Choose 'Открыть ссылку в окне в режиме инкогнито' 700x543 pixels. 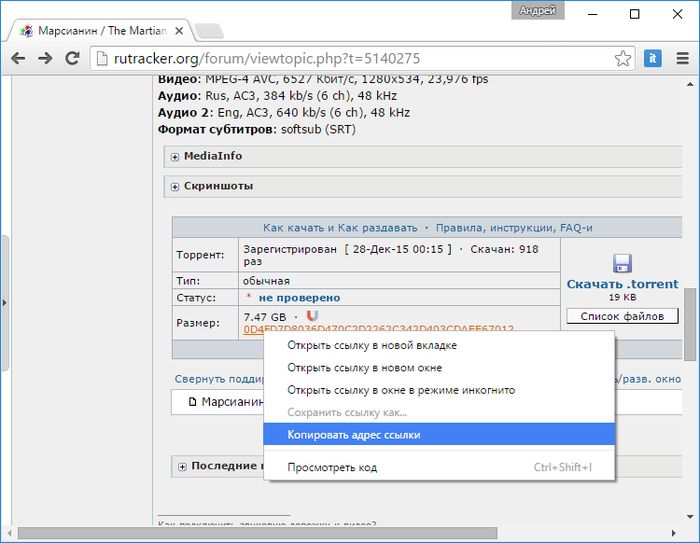coord(401,390)
